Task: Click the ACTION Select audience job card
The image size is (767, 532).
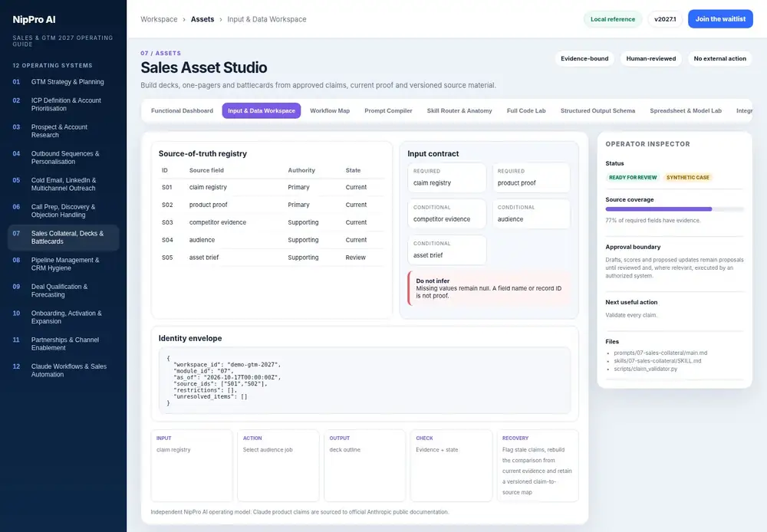Action: pos(278,465)
